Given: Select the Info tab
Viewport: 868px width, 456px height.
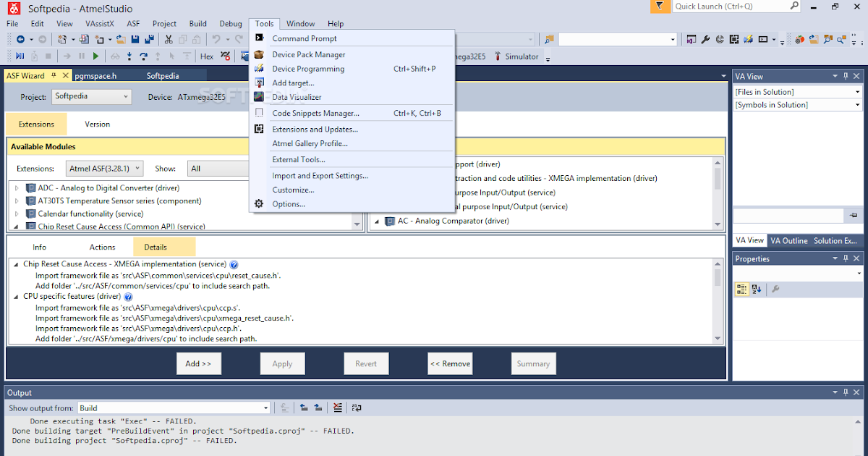Looking at the screenshot, I should (40, 247).
